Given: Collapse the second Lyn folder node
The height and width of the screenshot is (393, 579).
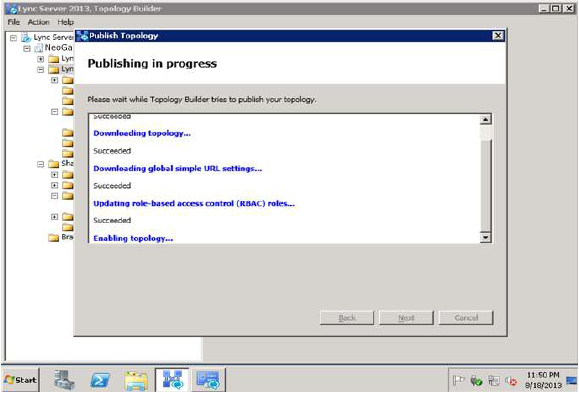Looking at the screenshot, I should [x=41, y=69].
